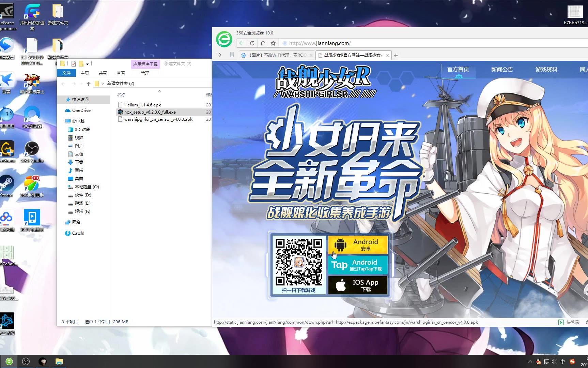Viewport: 588px width, 368px height.
Task: Click the 360 browser taskbar button
Action: (x=9, y=362)
